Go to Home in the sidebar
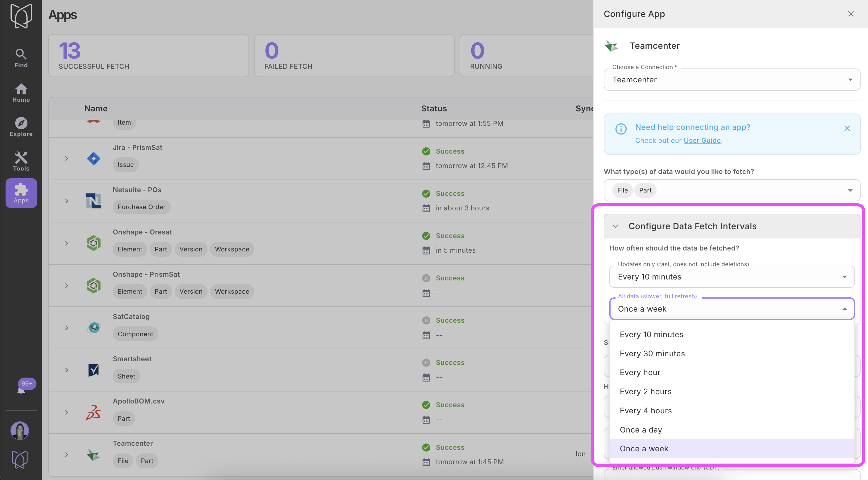 point(21,93)
